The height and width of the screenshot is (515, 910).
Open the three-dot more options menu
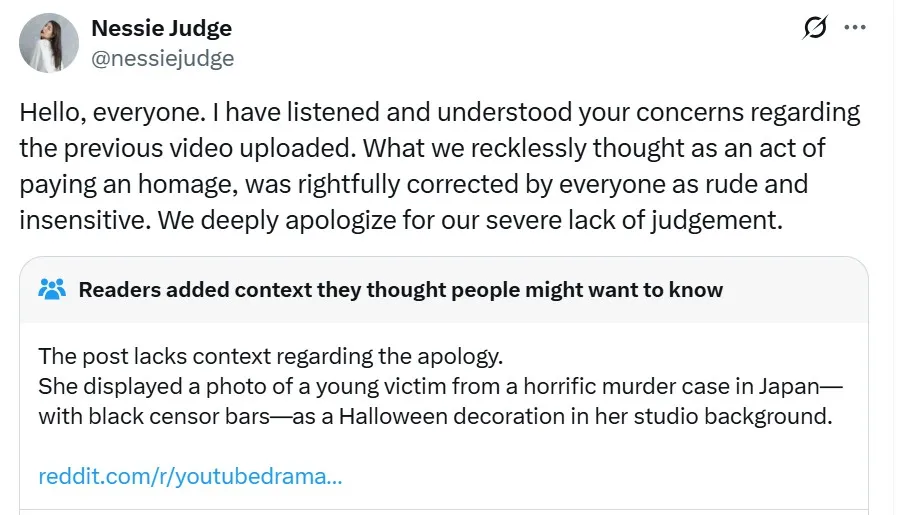[x=855, y=28]
